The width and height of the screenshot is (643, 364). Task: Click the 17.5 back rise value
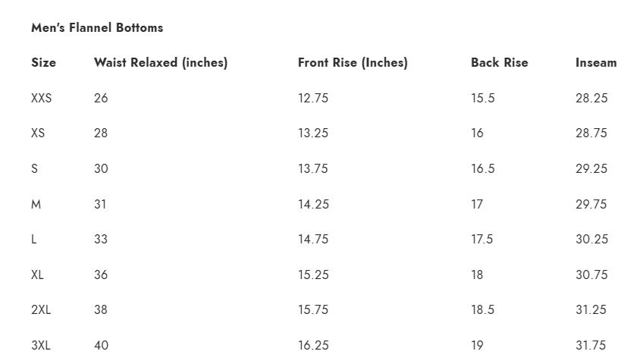pos(481,239)
